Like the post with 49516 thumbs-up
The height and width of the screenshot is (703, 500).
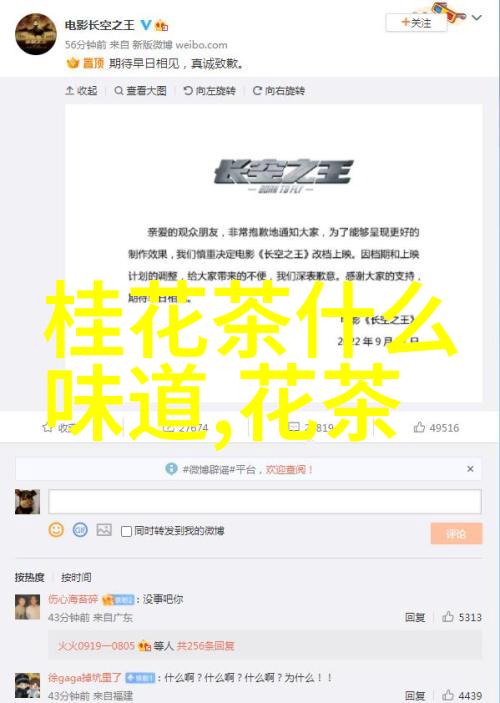tap(419, 427)
